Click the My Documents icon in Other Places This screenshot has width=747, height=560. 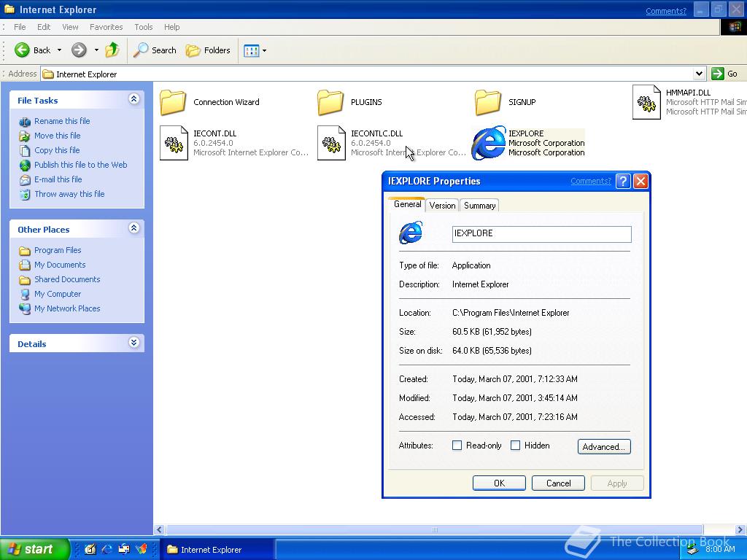(x=25, y=265)
